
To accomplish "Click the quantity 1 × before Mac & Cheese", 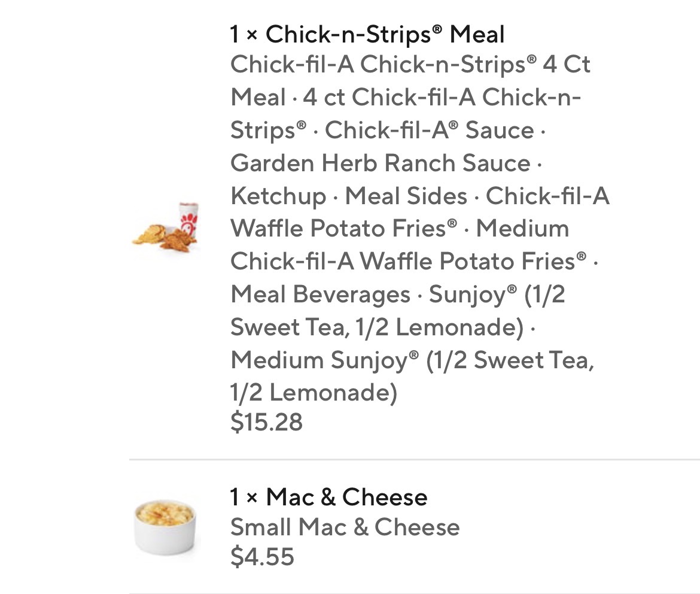I will 244,497.
